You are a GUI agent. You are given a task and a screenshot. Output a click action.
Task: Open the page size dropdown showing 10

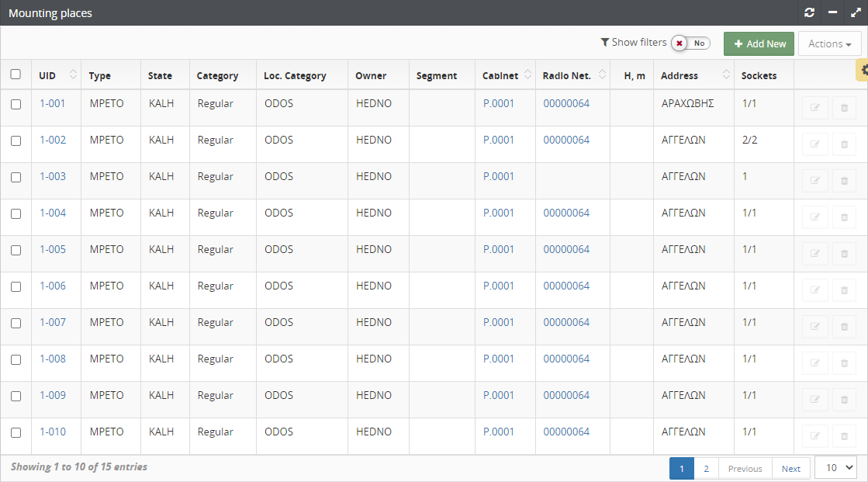(x=835, y=468)
